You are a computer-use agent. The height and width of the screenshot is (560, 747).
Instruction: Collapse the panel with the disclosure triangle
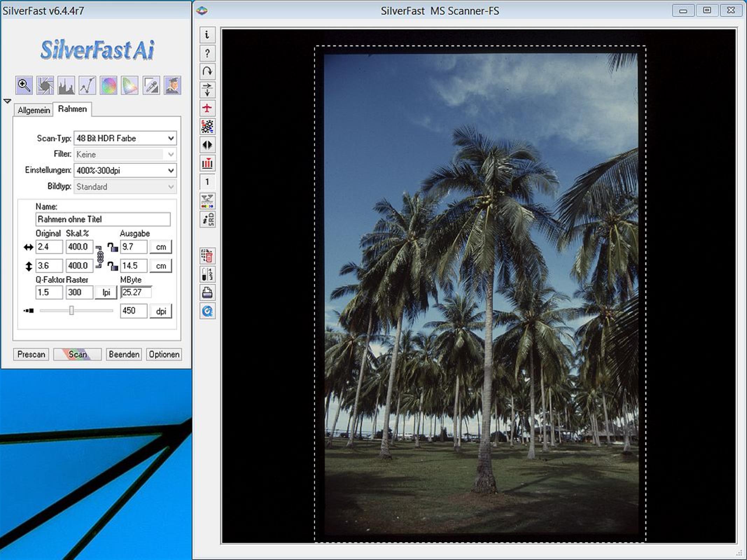coord(7,101)
